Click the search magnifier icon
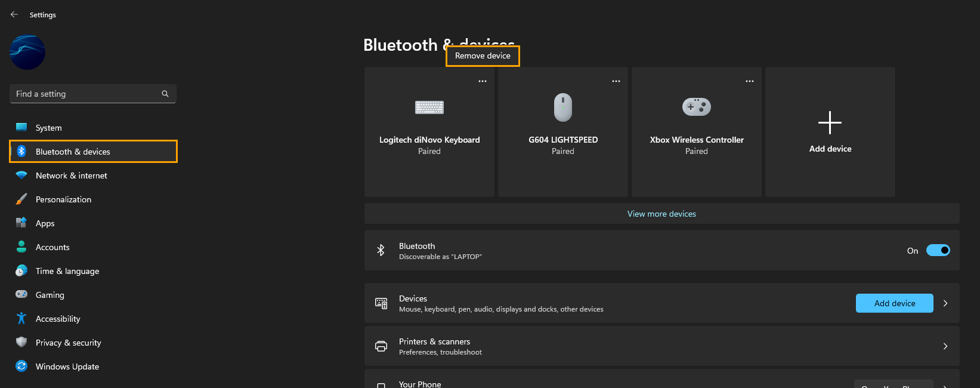The height and width of the screenshot is (388, 980). (165, 94)
